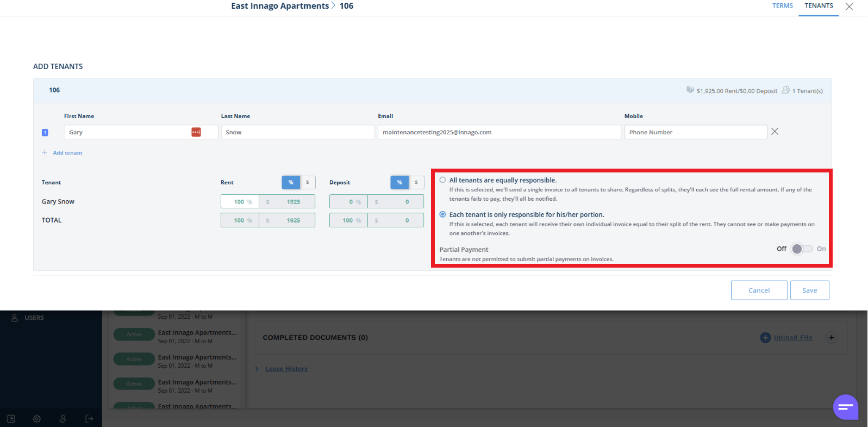Expand the Lease History section
Viewport: 868px width, 427px height.
click(286, 369)
